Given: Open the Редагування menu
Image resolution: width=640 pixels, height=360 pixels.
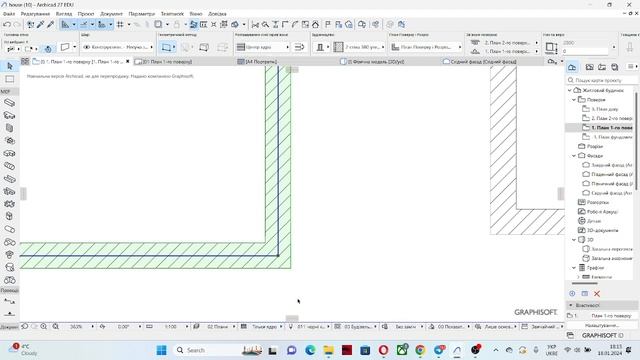Looking at the screenshot, I should (35, 13).
